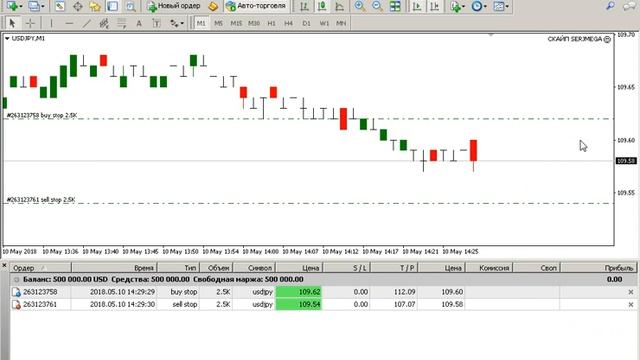Toggle Авто-торговля auto trading
Viewport: 640px width, 360px height.
(256, 6)
